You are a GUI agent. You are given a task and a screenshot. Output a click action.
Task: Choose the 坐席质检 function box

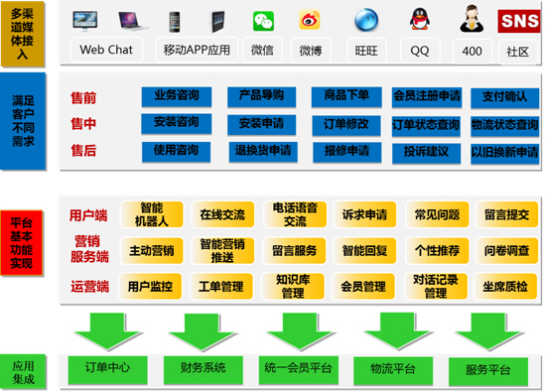click(x=505, y=287)
